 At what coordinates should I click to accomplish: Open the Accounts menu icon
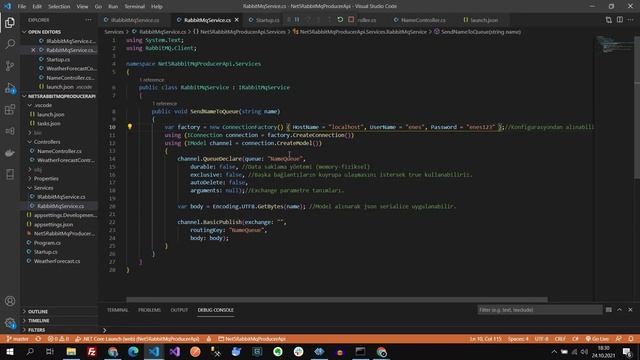(x=10, y=301)
